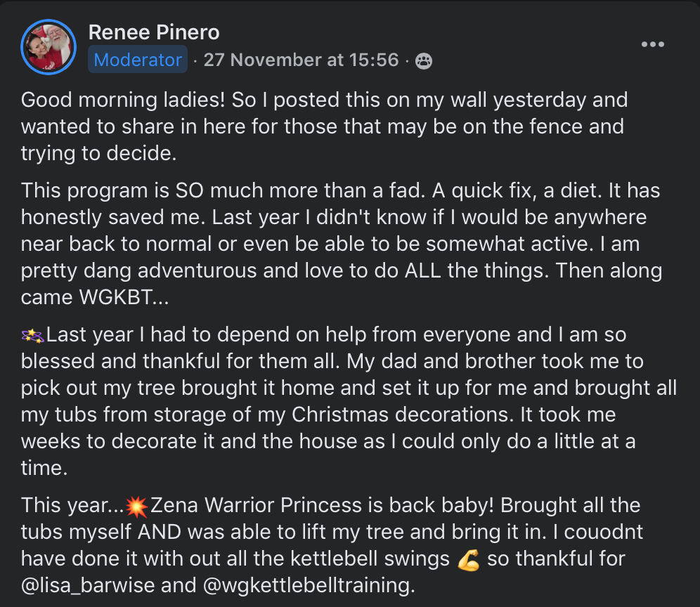700x607 pixels.
Task: Click the collision emoji after "This year..."
Action: 136,507
